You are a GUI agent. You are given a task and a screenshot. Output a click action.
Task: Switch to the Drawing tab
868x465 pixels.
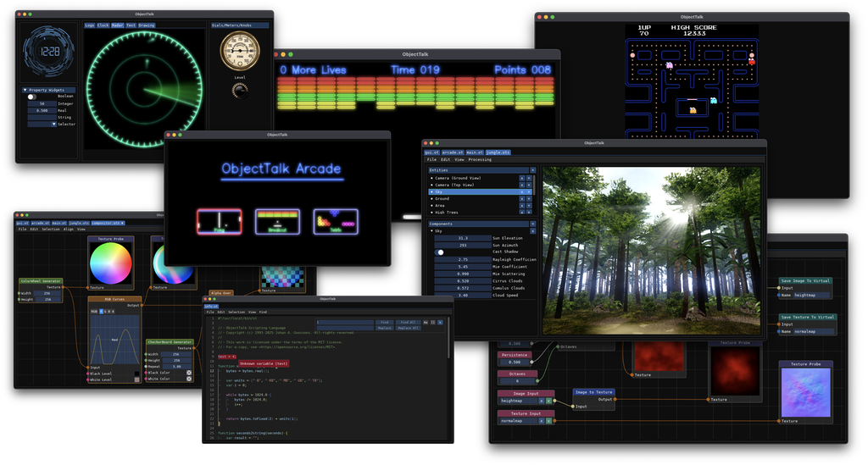pos(146,25)
